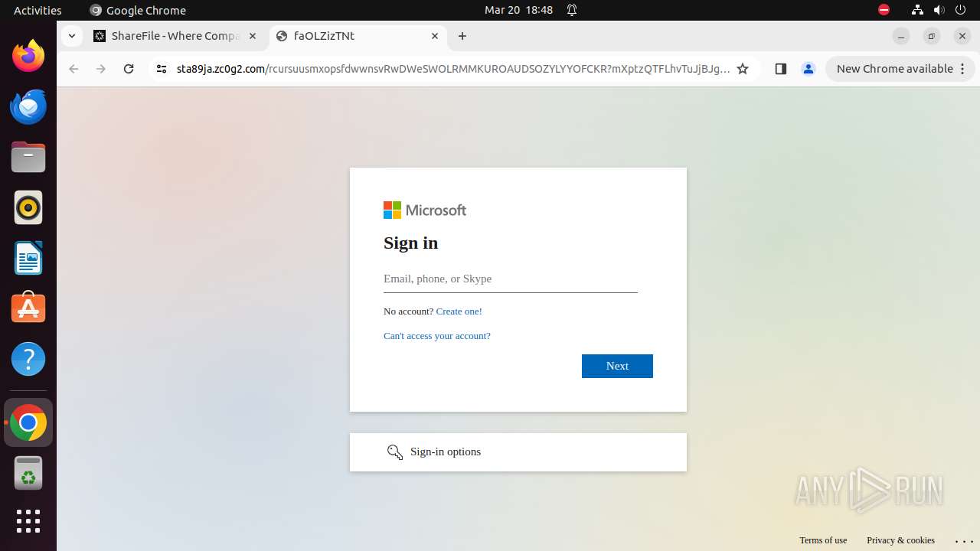Open the volume icon in tray

pyautogui.click(x=939, y=10)
